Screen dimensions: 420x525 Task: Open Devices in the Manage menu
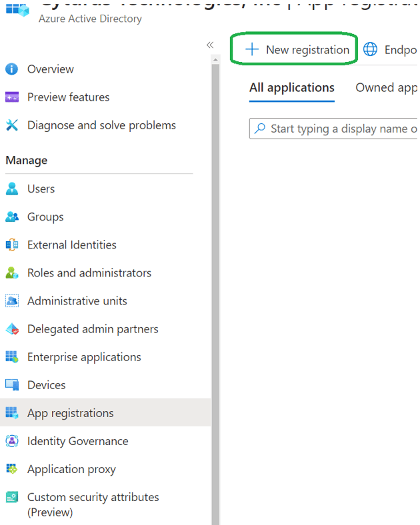pyautogui.click(x=46, y=385)
